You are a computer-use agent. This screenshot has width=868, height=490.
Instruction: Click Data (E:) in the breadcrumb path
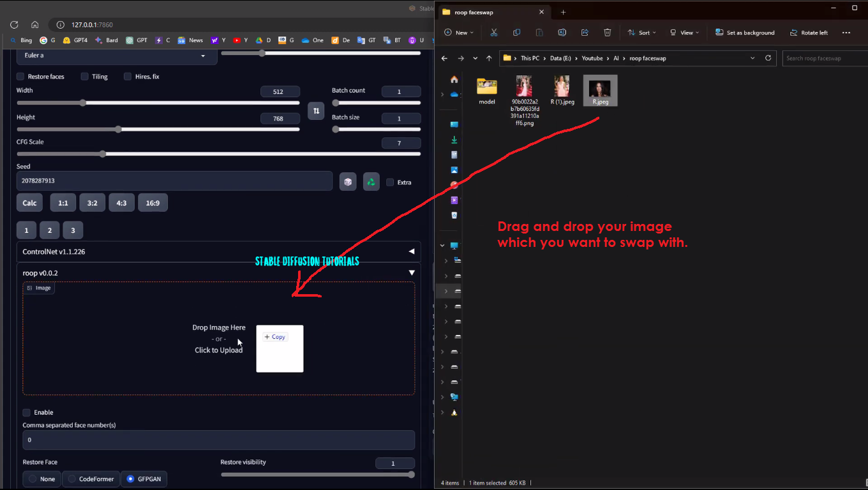point(560,58)
